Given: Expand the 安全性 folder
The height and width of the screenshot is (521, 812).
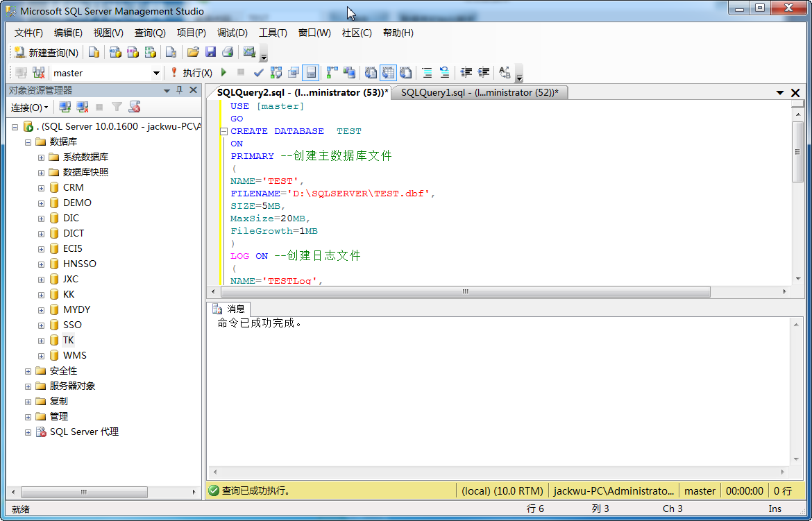Looking at the screenshot, I should (x=28, y=371).
